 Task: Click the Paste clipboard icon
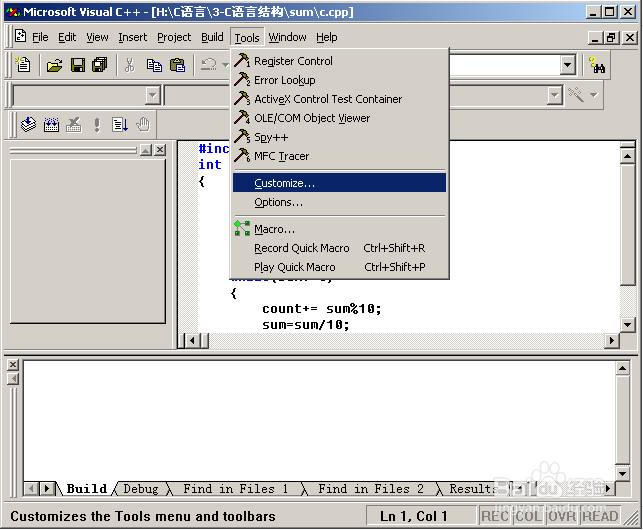pyautogui.click(x=178, y=65)
